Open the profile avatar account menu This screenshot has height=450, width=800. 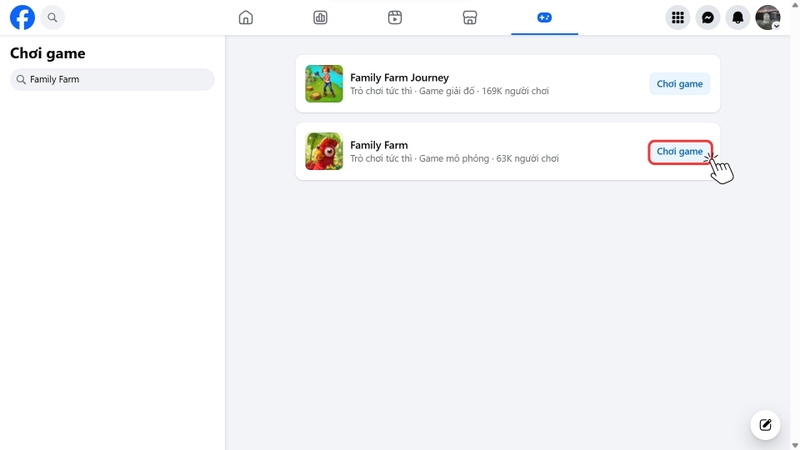768,17
